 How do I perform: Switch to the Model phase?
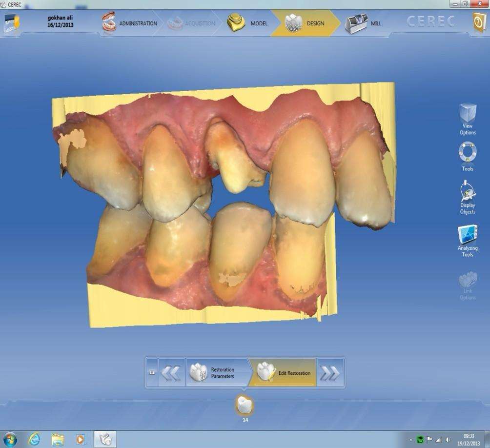tap(248, 23)
